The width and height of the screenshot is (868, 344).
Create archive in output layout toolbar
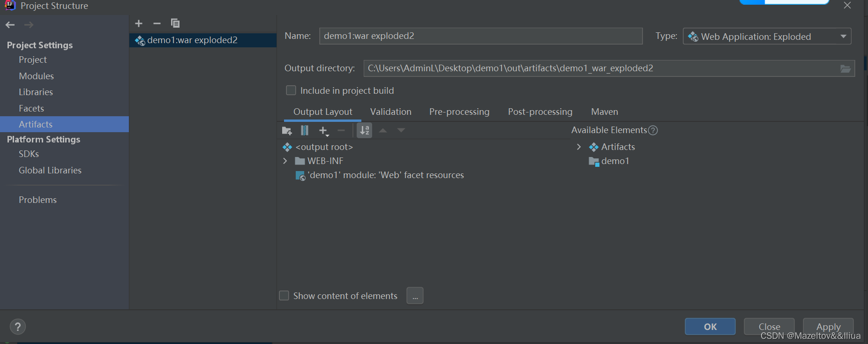click(305, 130)
